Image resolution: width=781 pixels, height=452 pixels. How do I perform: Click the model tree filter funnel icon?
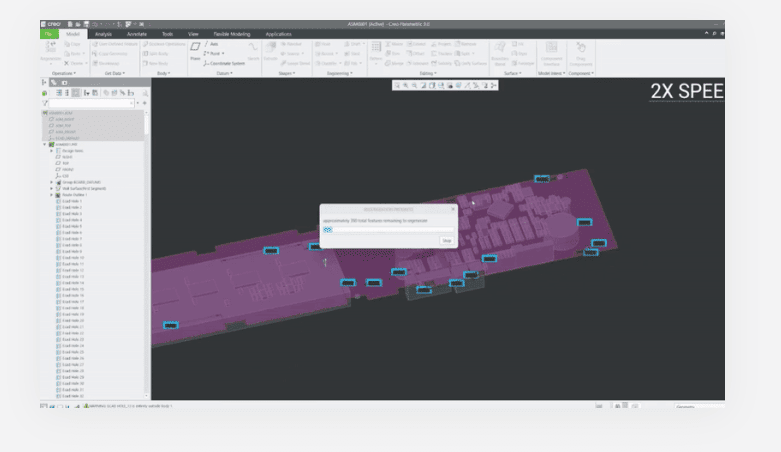(x=45, y=103)
